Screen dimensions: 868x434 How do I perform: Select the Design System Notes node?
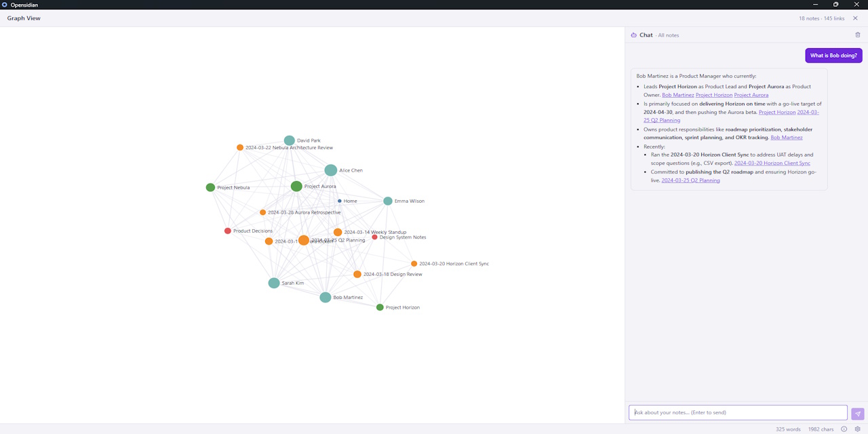pyautogui.click(x=375, y=237)
